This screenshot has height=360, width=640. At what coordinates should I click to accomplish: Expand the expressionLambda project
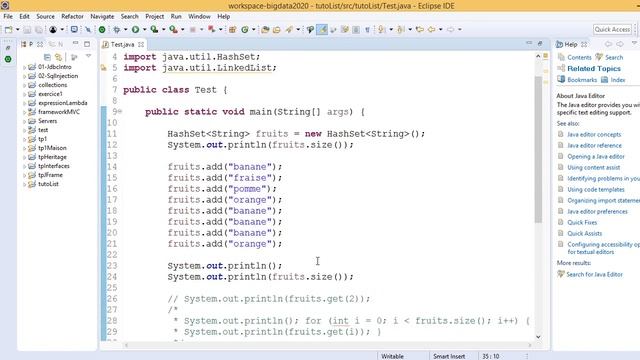(24, 103)
